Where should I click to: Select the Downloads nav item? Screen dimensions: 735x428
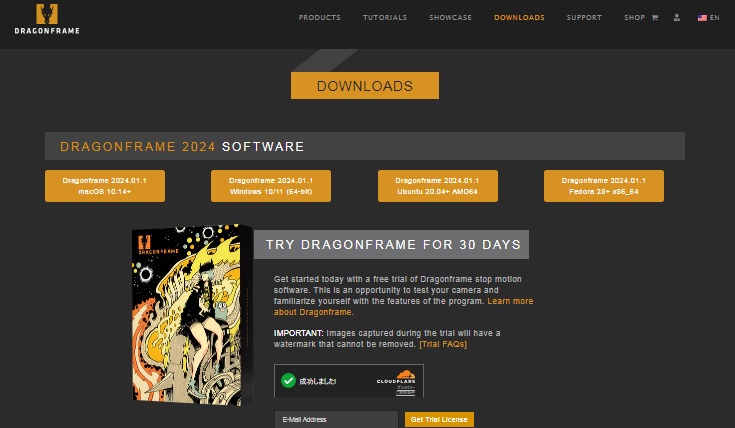pyautogui.click(x=519, y=17)
